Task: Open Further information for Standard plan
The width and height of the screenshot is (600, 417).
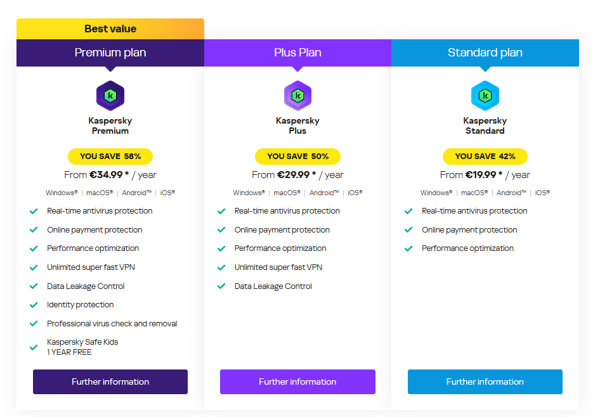Action: [485, 381]
